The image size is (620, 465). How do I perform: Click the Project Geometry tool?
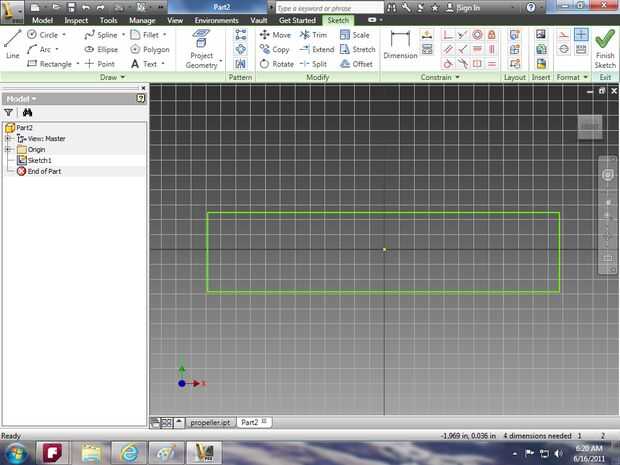(201, 46)
